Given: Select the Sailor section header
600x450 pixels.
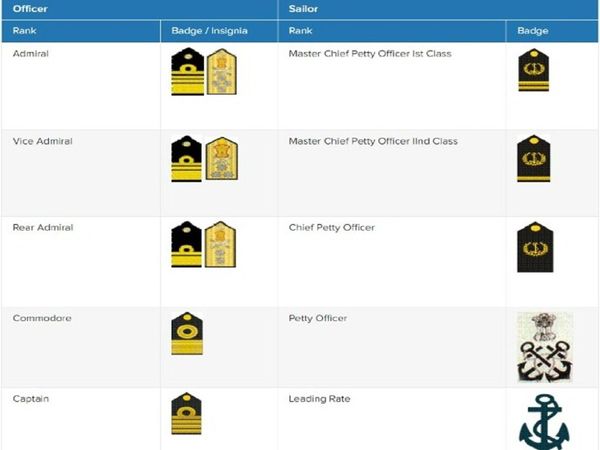Looking at the screenshot, I should [x=304, y=9].
